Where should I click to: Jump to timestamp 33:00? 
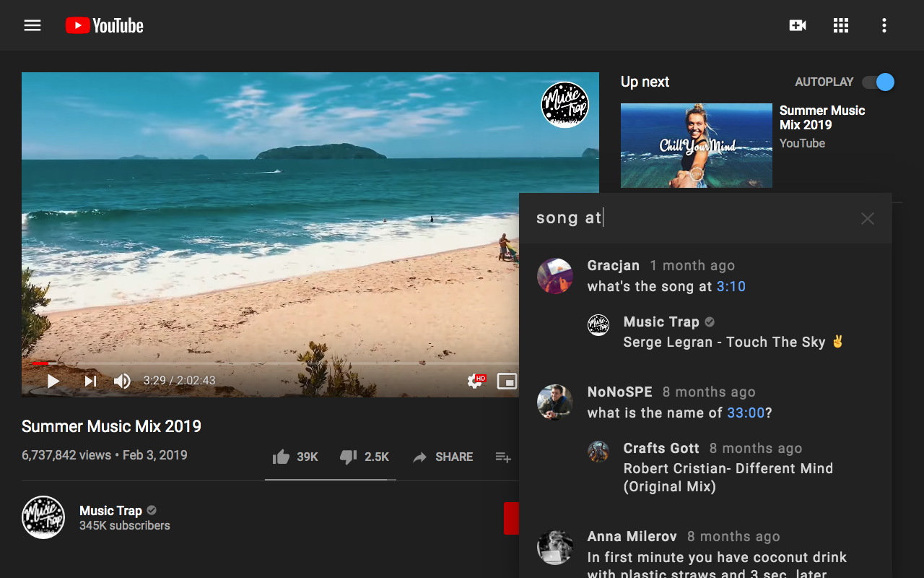[x=746, y=413]
